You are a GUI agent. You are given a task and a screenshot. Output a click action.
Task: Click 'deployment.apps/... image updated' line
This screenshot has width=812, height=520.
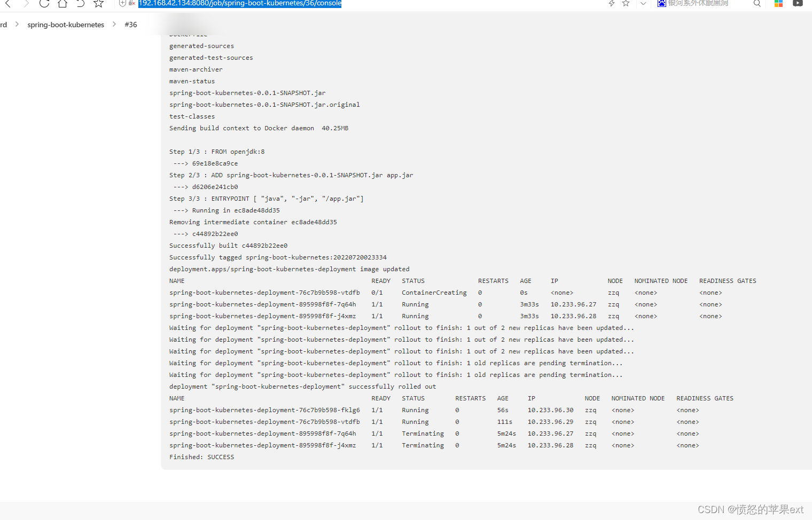click(x=290, y=269)
